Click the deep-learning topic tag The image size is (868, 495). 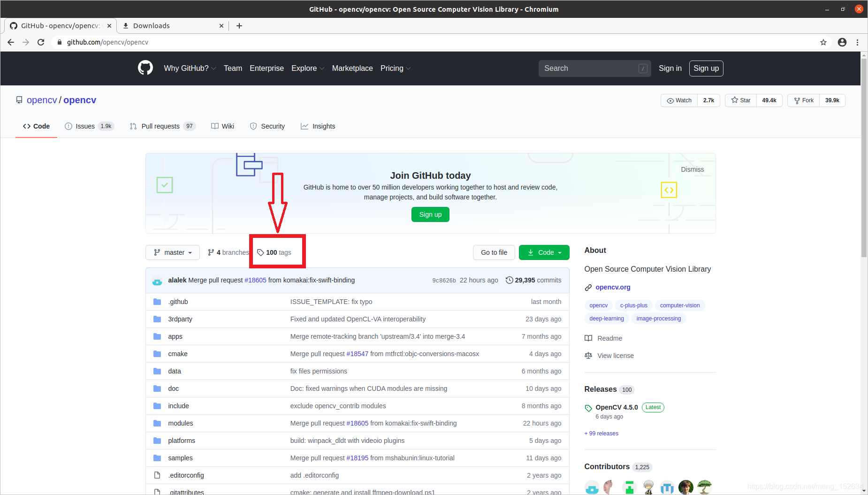(607, 319)
